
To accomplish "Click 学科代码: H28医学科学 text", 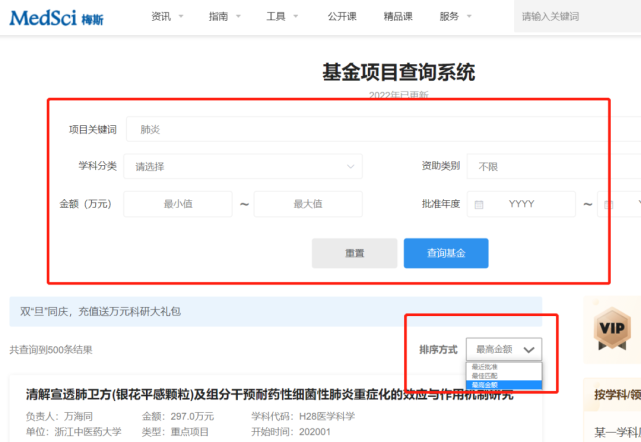I will pos(303,416).
